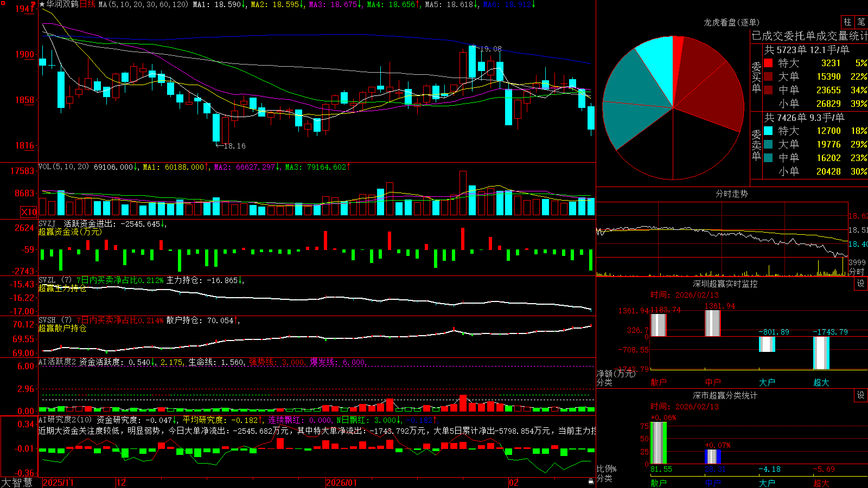
Task: Click the teal 大单 sell-order swatch
Action: coord(768,144)
